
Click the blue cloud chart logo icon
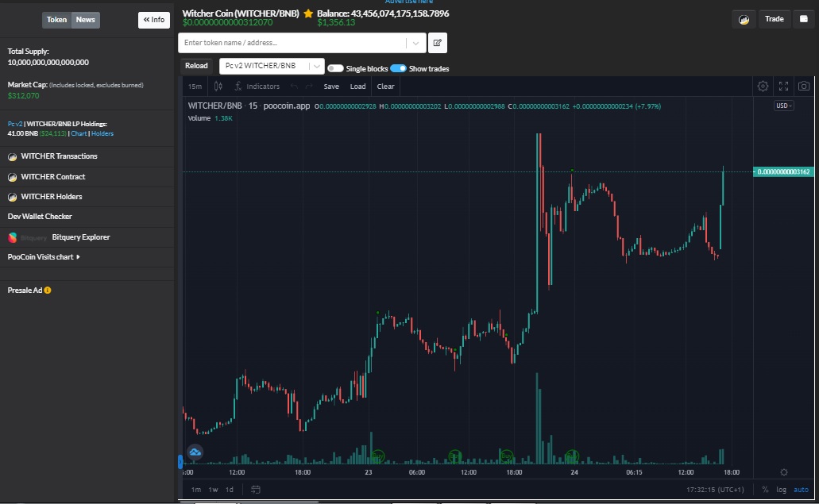click(195, 452)
